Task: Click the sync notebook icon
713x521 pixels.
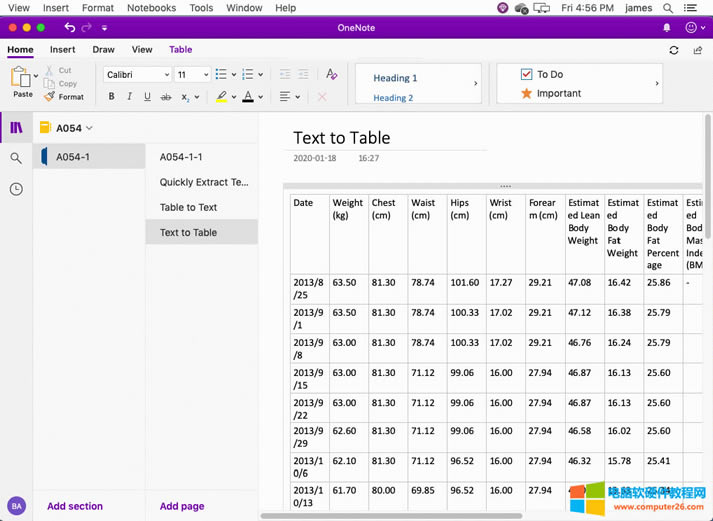Action: pos(673,50)
